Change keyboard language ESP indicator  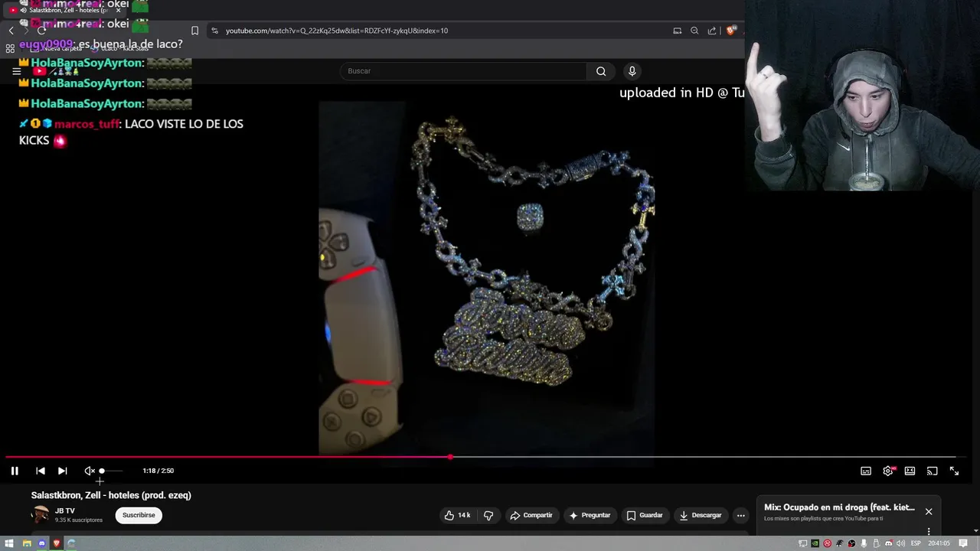[x=916, y=543]
